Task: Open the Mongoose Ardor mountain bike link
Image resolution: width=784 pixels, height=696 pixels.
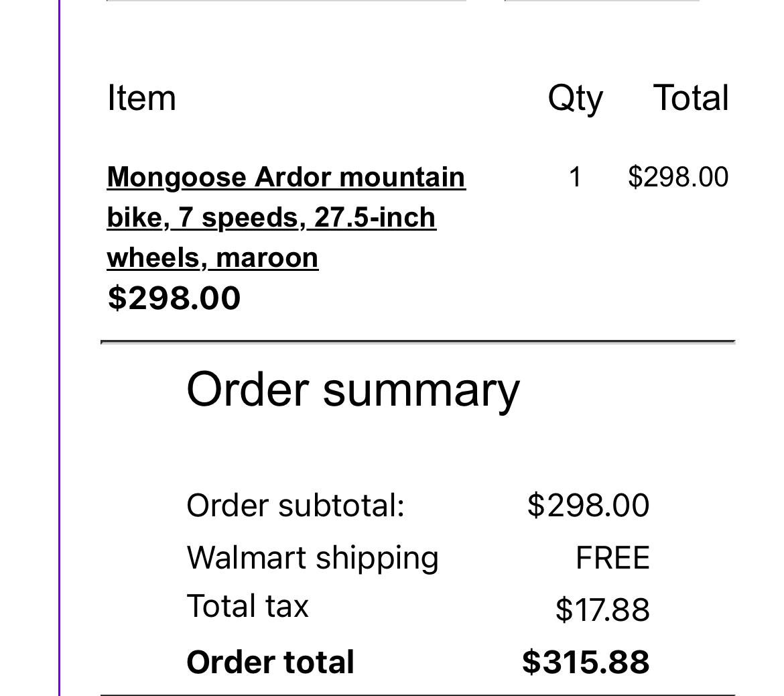Action: [x=285, y=217]
